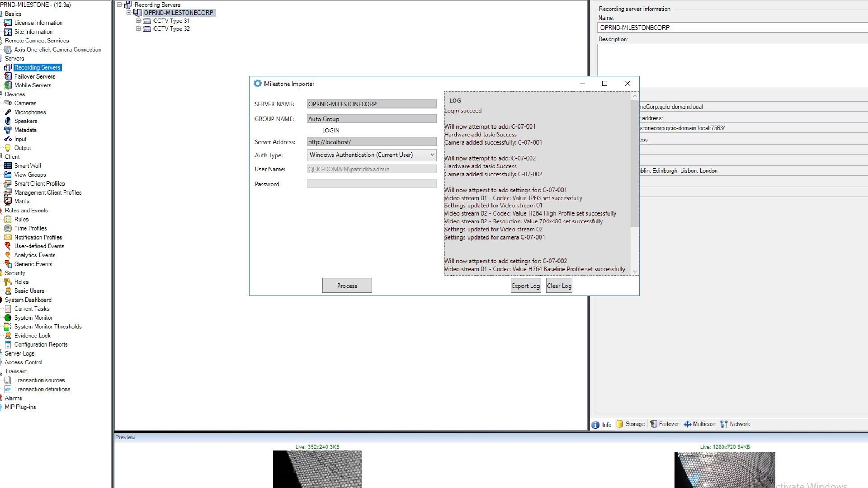868x488 pixels.
Task: Open Time Profiles clock icon
Action: 8,229
